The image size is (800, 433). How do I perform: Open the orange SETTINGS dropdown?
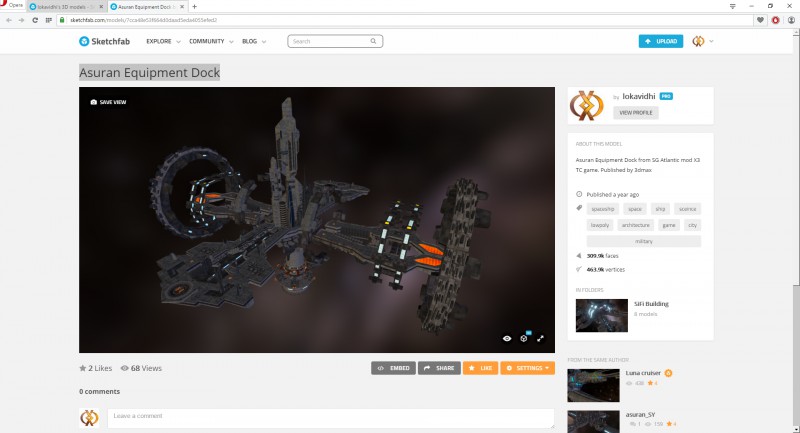tap(528, 368)
